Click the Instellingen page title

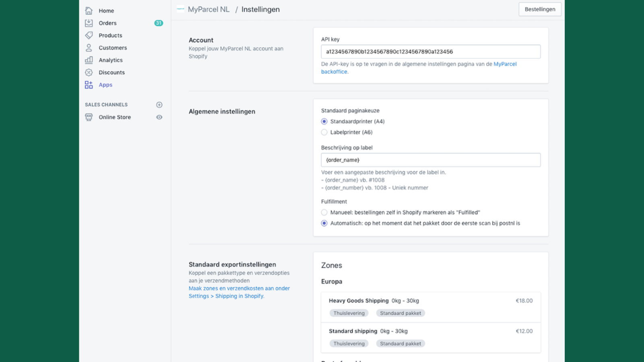pos(260,9)
